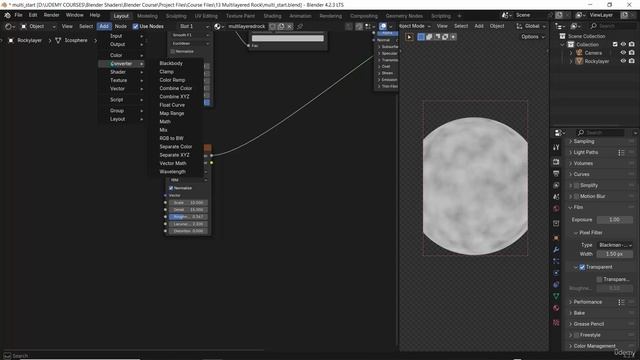
Task: Enable the Simplify checkbox
Action: tap(577, 185)
